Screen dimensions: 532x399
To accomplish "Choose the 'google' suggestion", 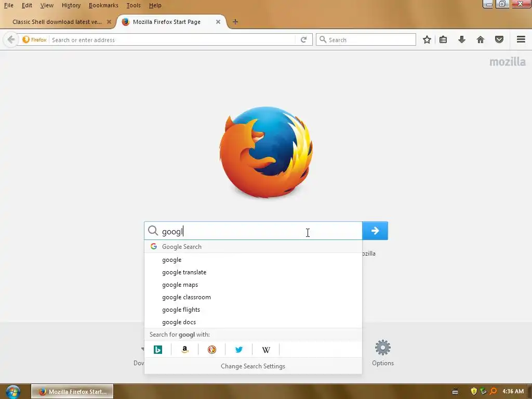I will 253,260.
